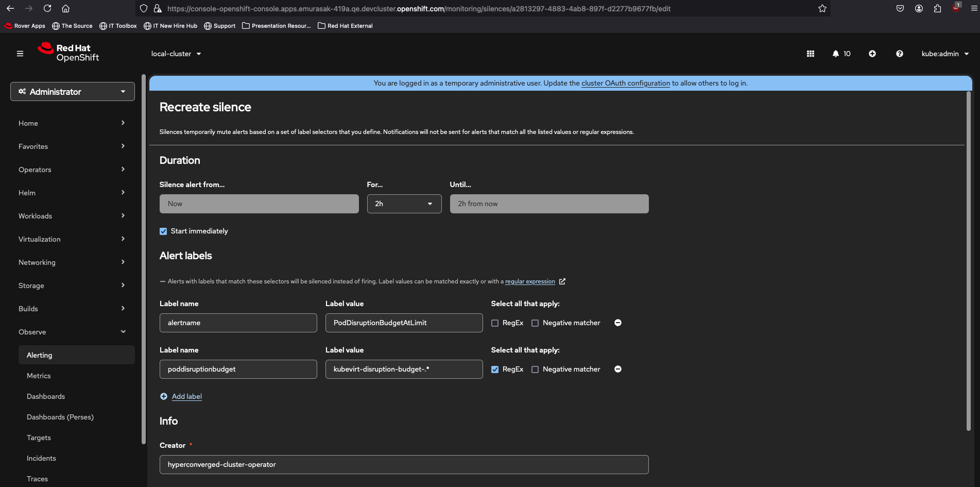Enable RegEx for the alertname label

(x=495, y=323)
